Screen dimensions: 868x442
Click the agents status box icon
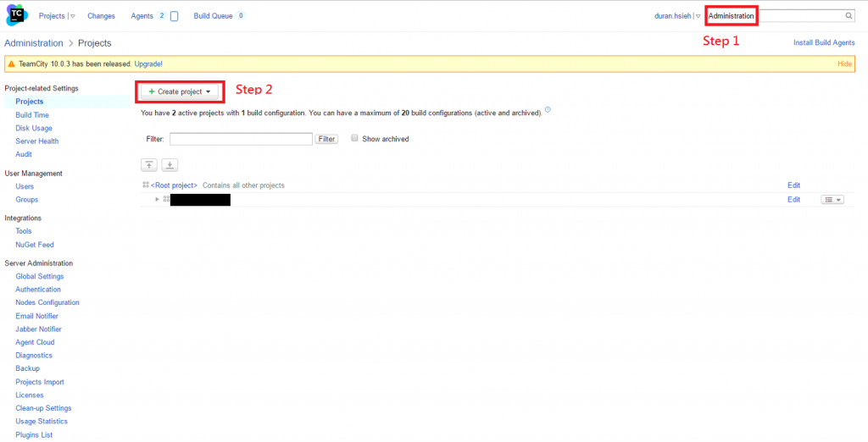tap(174, 17)
